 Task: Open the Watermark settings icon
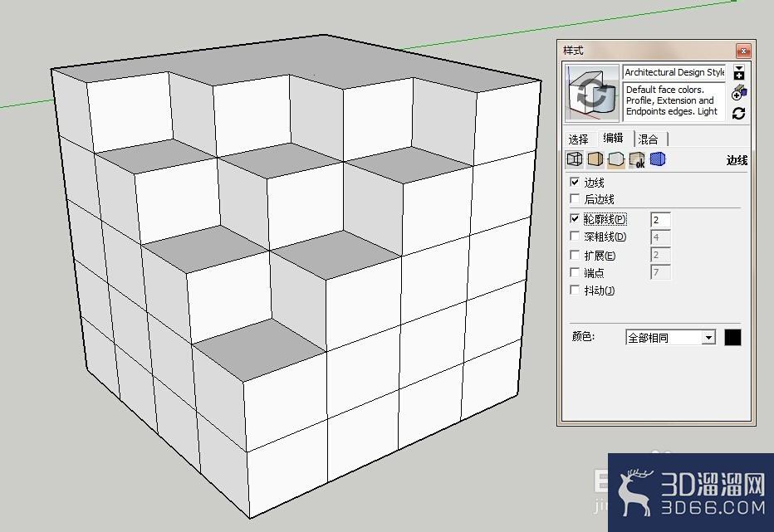(x=637, y=159)
